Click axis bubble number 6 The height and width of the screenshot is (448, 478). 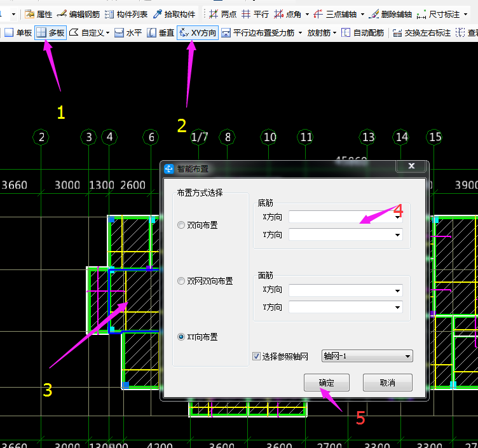(x=151, y=137)
